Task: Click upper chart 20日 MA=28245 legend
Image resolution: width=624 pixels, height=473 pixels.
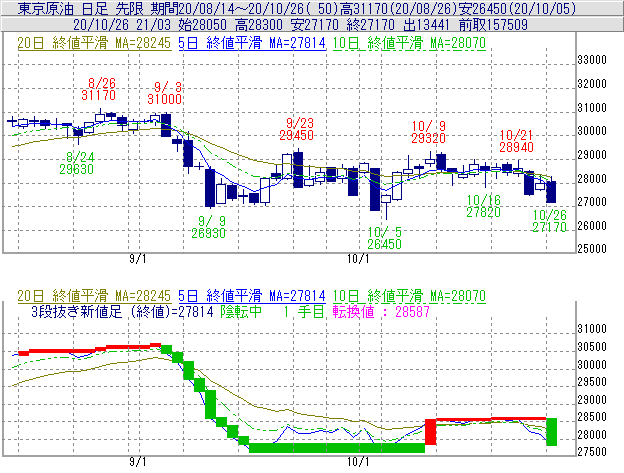Action: click(x=94, y=43)
